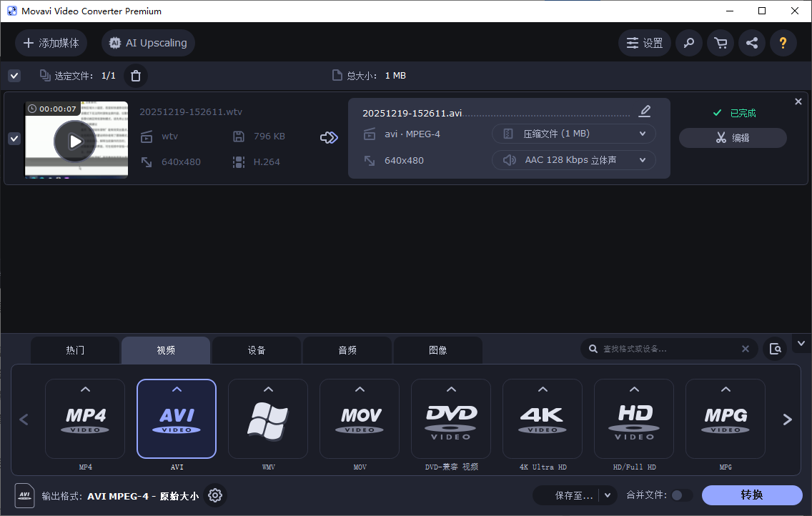Choose the MOV video format preset
Image resolution: width=812 pixels, height=516 pixels.
pyautogui.click(x=359, y=419)
